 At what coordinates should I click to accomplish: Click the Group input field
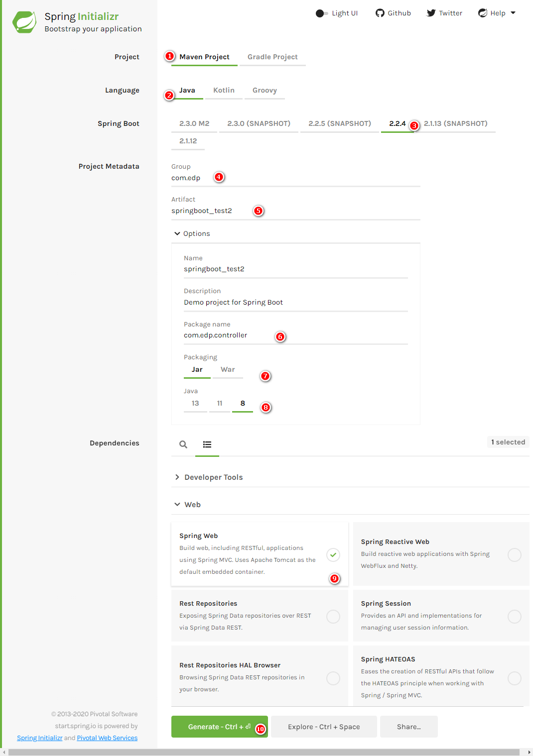click(296, 178)
